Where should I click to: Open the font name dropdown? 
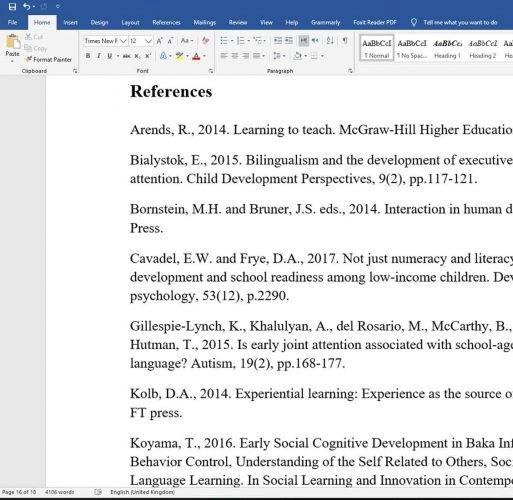tap(123, 41)
